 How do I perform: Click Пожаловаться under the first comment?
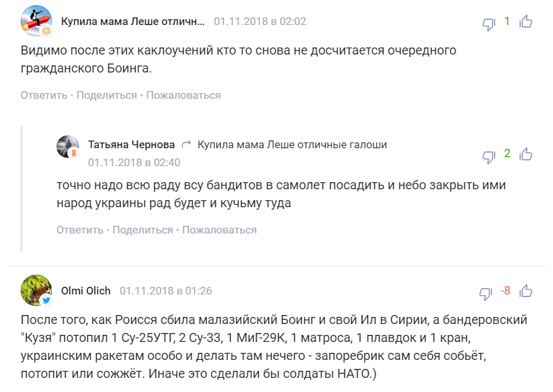click(x=184, y=95)
